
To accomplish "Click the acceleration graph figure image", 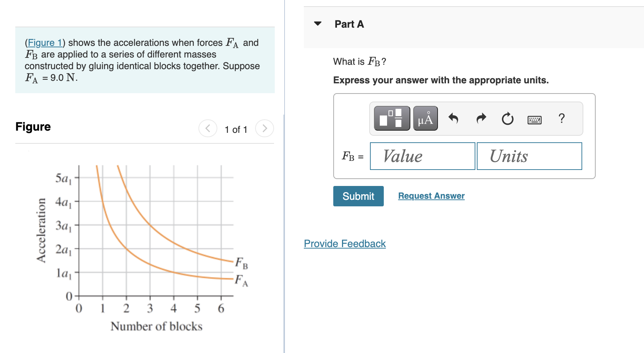I will (142, 247).
